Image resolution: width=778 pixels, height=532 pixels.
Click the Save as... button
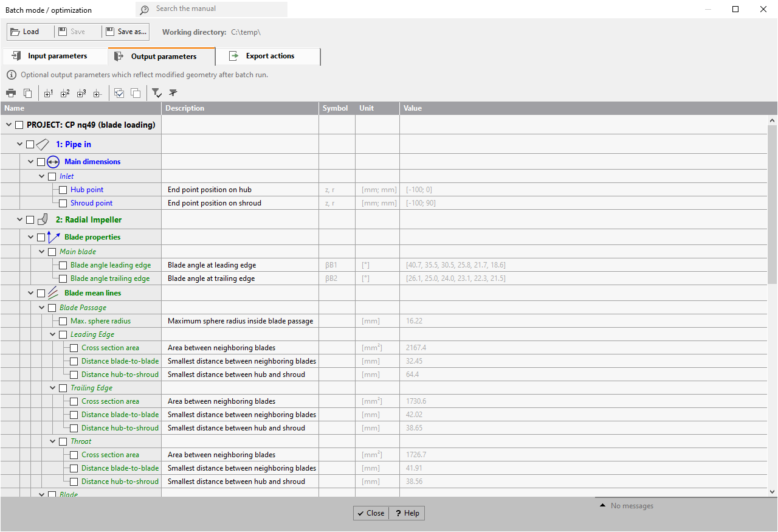click(x=125, y=32)
